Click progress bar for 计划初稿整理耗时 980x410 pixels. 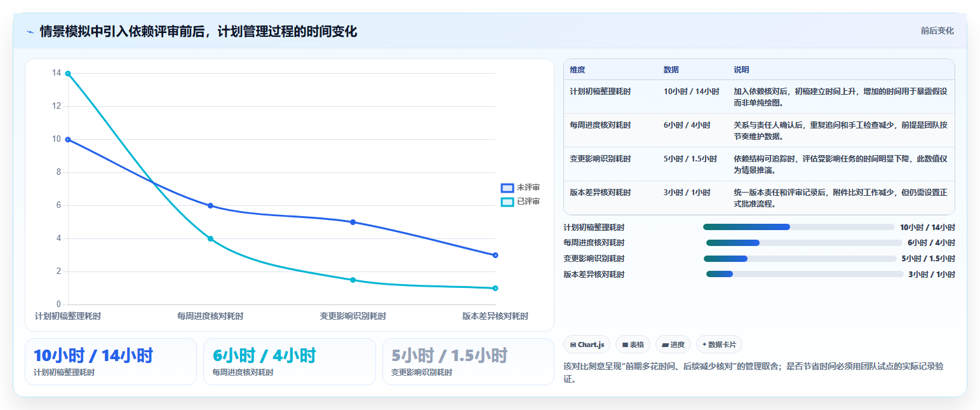tap(799, 227)
